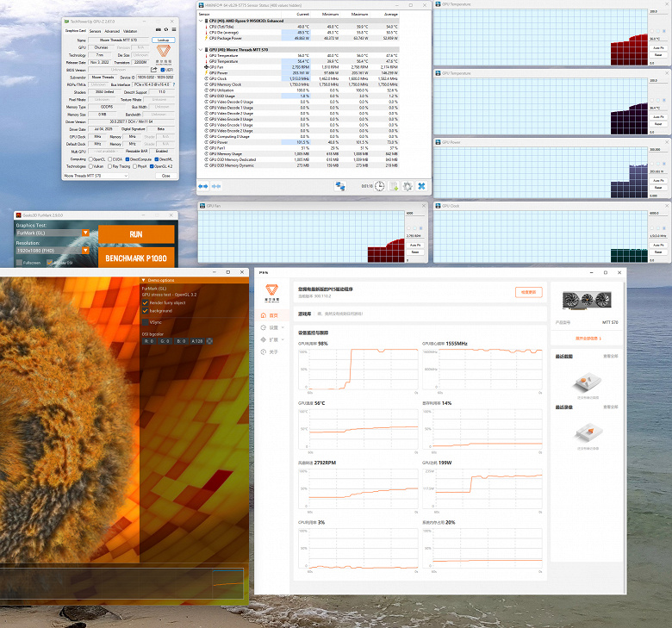
Task: Open FurMark Resolution dropdown
Action: (x=85, y=251)
